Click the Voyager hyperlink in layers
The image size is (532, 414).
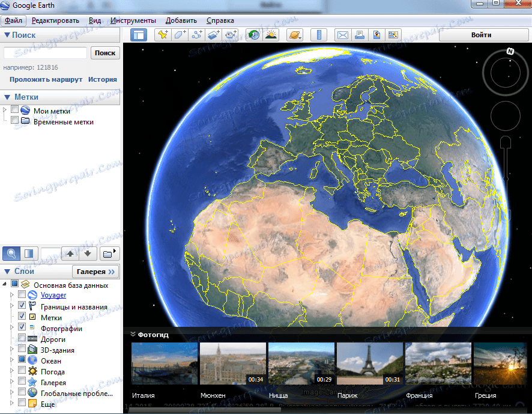click(x=53, y=295)
